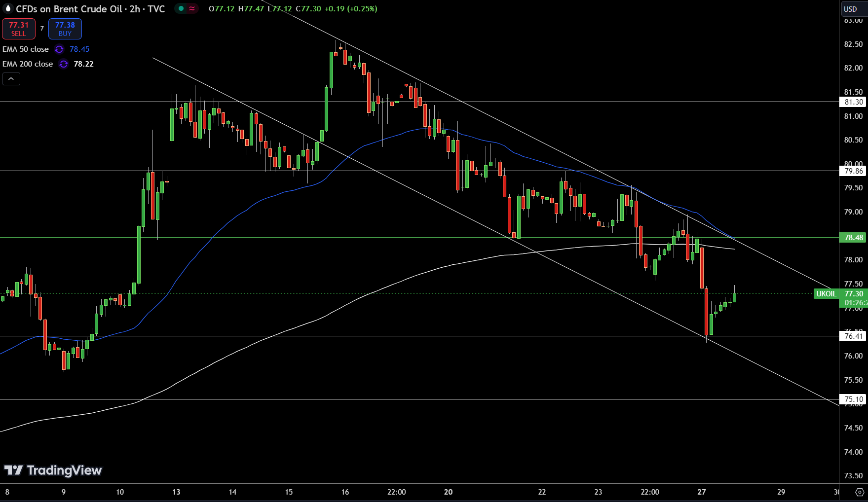Click the UKOIL symbol price tag
Viewport: 868px width, 502px height.
[826, 294]
